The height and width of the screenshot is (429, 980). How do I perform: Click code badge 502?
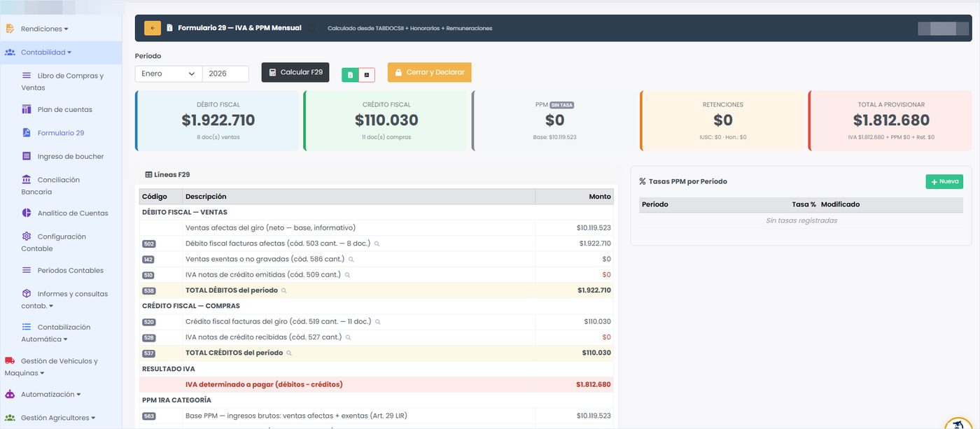(x=148, y=244)
